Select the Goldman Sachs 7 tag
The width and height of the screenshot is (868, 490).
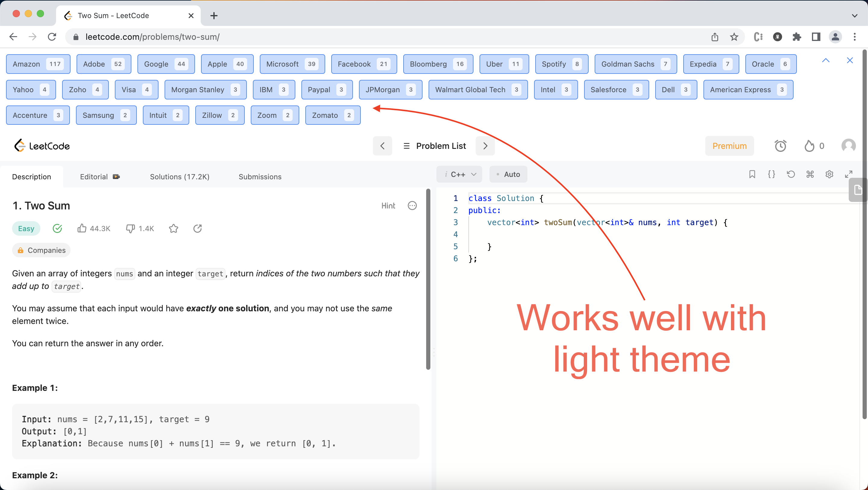click(x=636, y=64)
